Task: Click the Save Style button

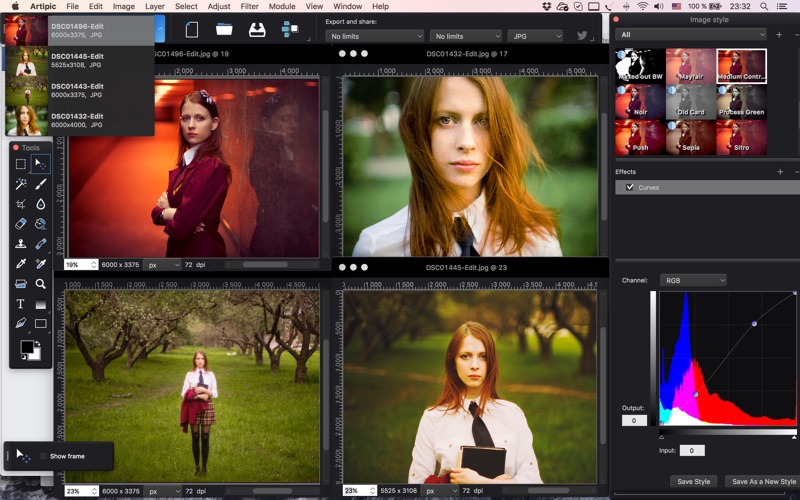Action: click(x=693, y=481)
